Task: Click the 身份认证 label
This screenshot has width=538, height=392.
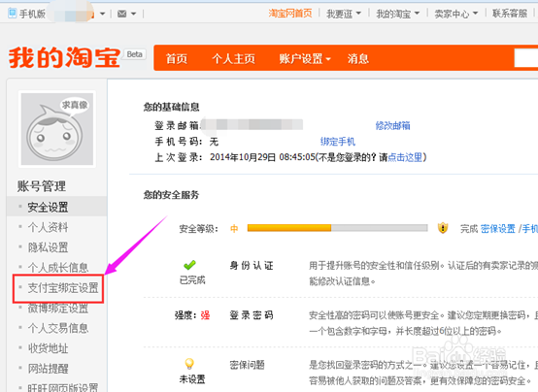Action: coord(252,266)
